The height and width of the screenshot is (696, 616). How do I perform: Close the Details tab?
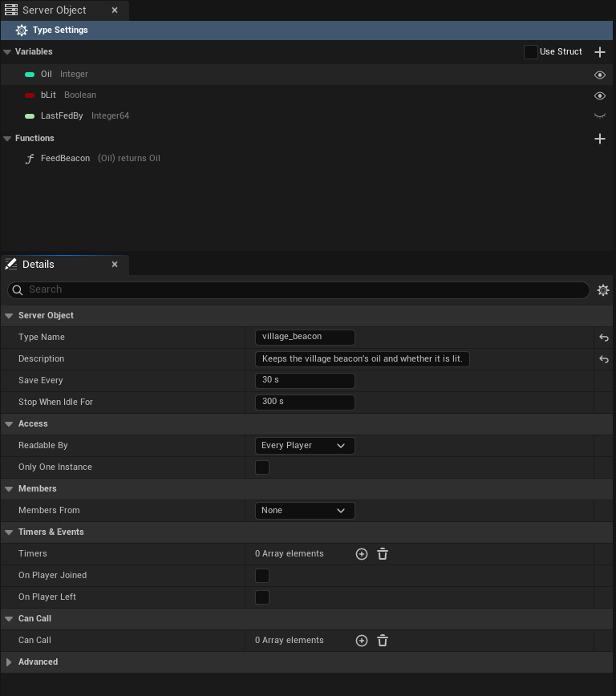[115, 264]
